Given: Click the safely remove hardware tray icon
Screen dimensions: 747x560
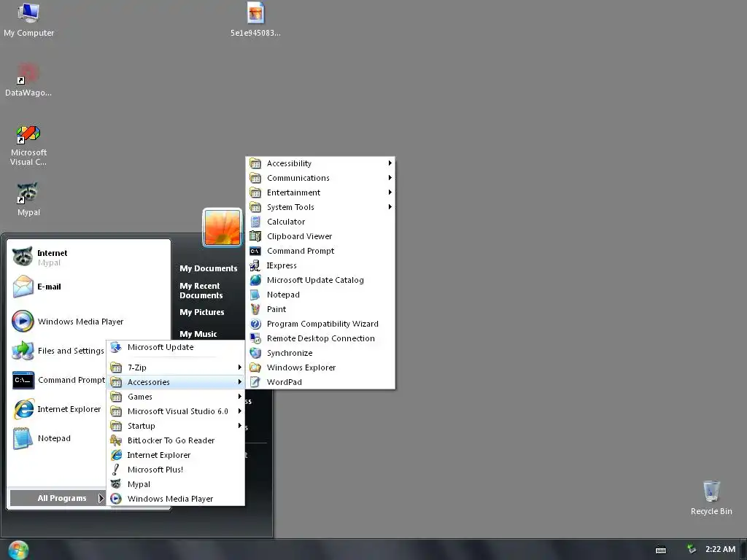Looking at the screenshot, I should [691, 549].
